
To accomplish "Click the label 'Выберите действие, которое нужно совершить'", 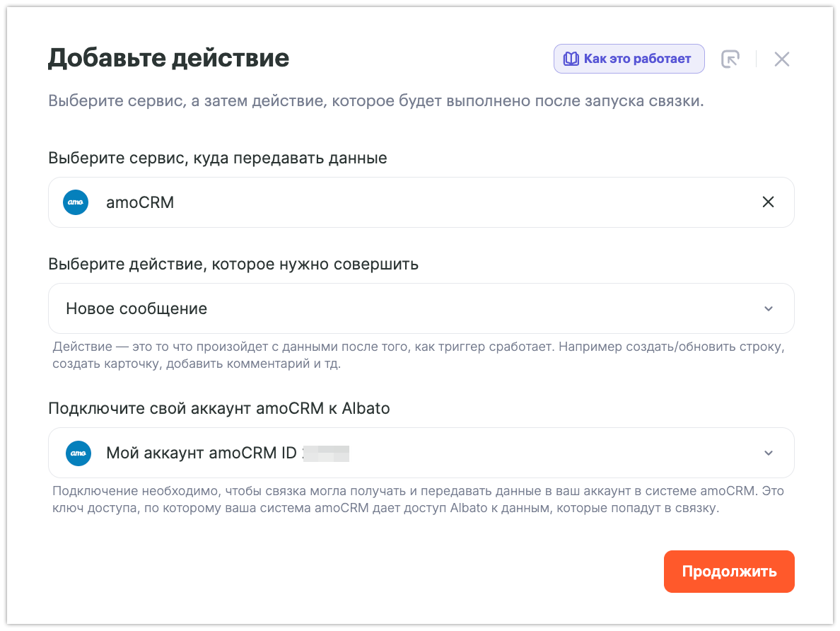I will [233, 264].
